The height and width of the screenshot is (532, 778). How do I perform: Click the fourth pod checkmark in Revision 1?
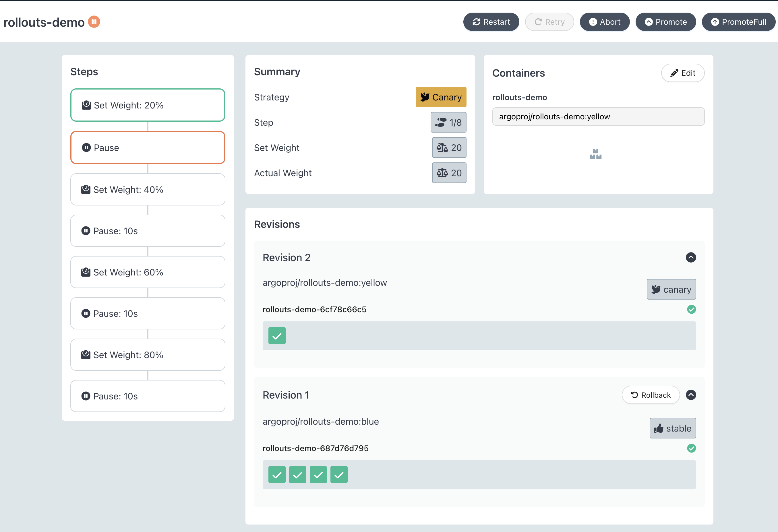coord(339,474)
